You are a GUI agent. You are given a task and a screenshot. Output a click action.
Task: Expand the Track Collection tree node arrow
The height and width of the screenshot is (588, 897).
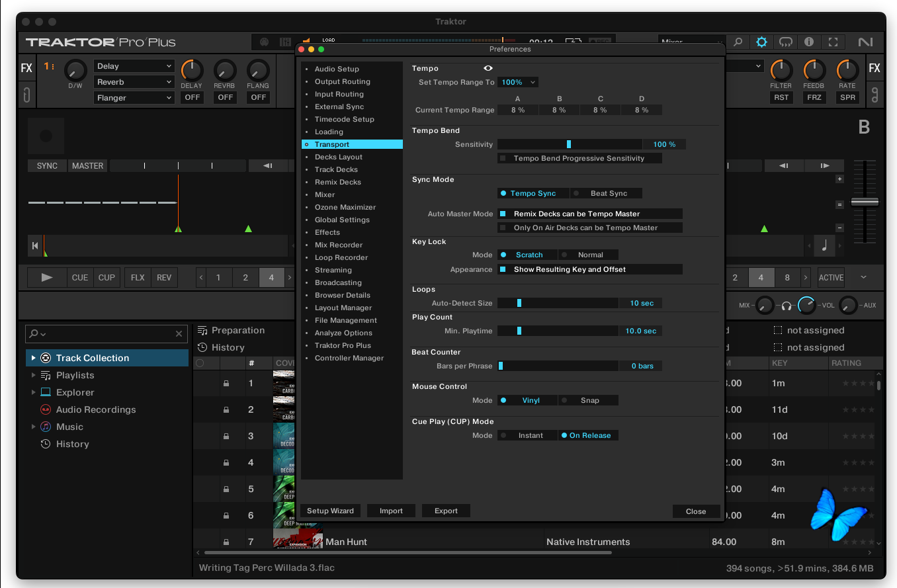click(x=33, y=358)
